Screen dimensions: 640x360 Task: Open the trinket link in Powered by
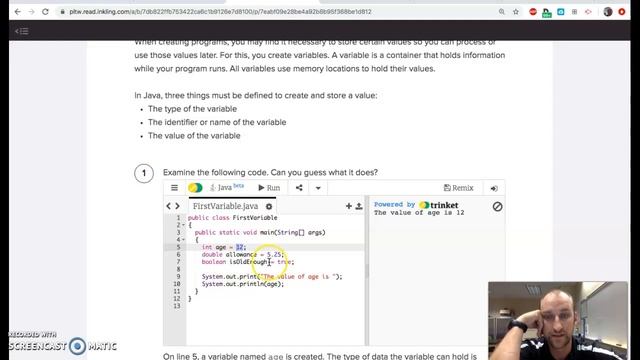click(x=439, y=205)
